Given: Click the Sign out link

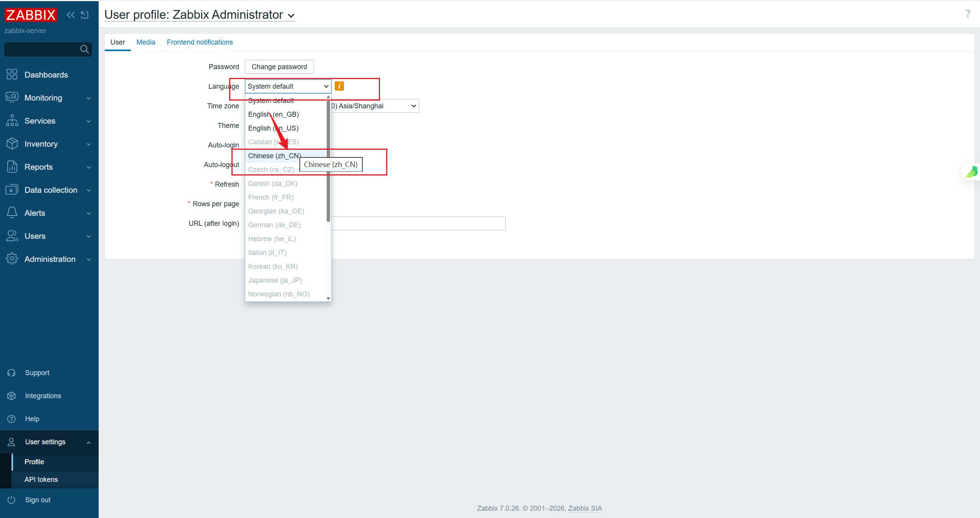Looking at the screenshot, I should coord(38,500).
